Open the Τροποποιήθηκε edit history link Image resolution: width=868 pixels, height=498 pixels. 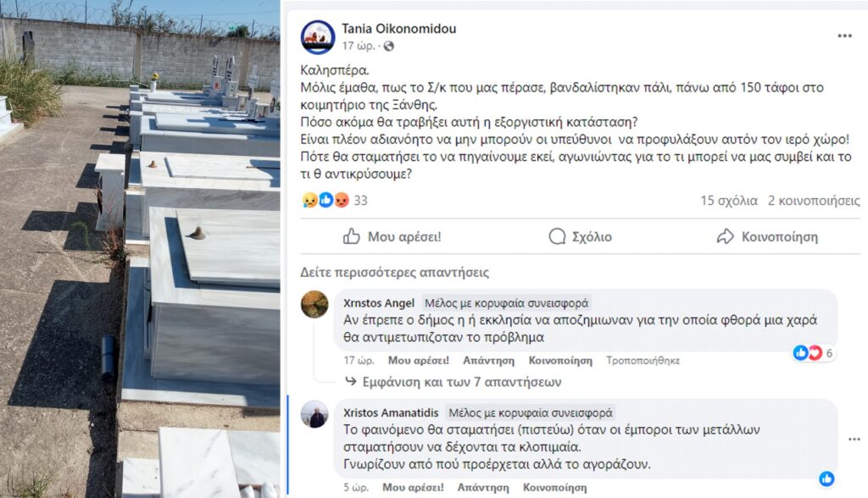(x=643, y=361)
